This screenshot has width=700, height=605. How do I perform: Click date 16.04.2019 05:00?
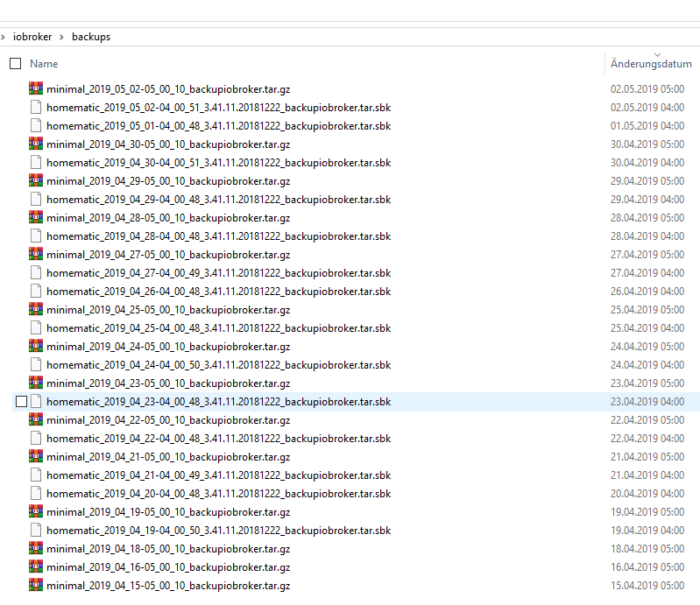(647, 567)
